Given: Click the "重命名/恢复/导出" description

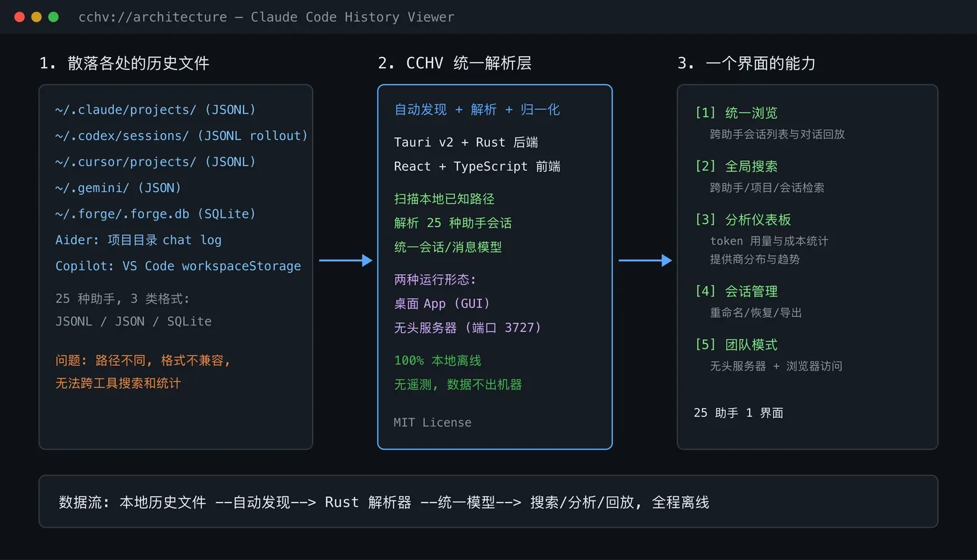Looking at the screenshot, I should (x=756, y=313).
